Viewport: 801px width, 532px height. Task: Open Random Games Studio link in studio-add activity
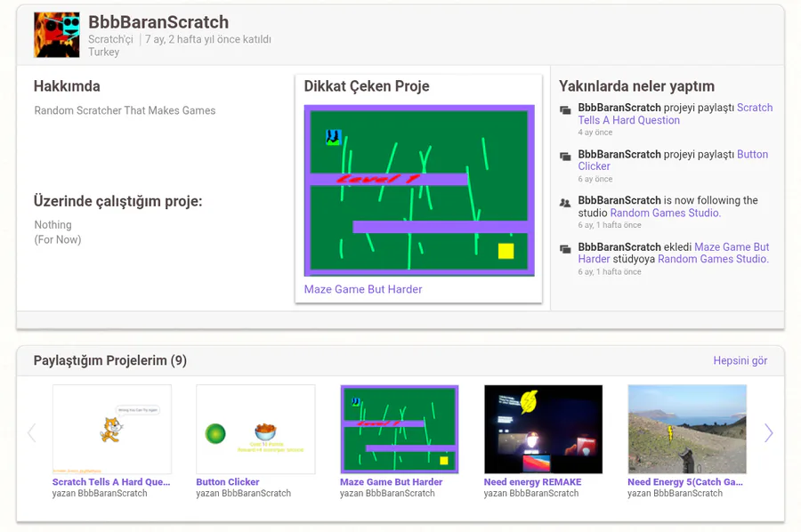click(713, 259)
